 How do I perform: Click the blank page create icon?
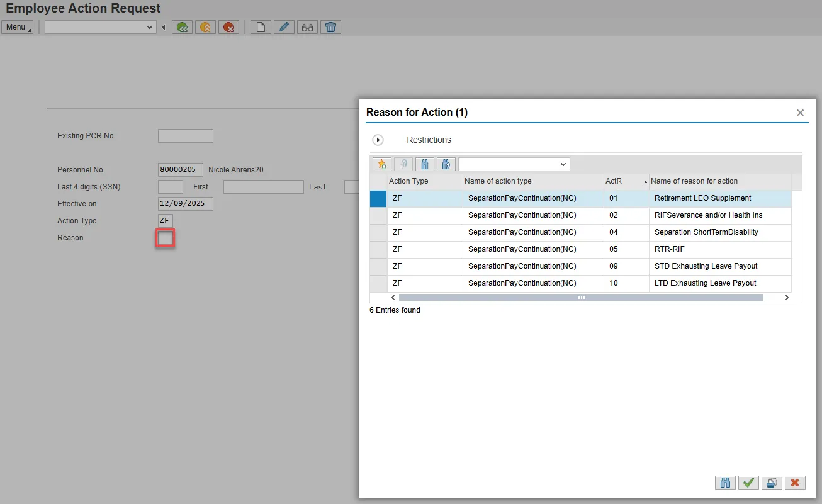coord(261,27)
